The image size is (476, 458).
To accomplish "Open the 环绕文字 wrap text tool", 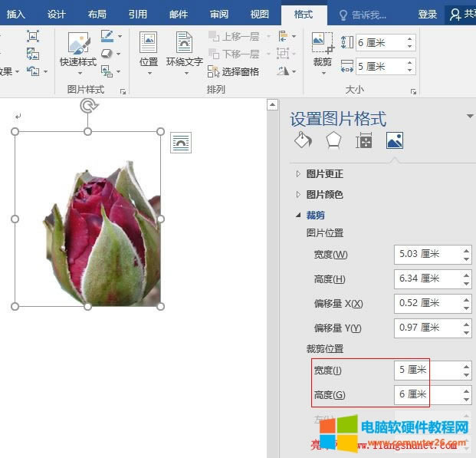I will coord(185,49).
